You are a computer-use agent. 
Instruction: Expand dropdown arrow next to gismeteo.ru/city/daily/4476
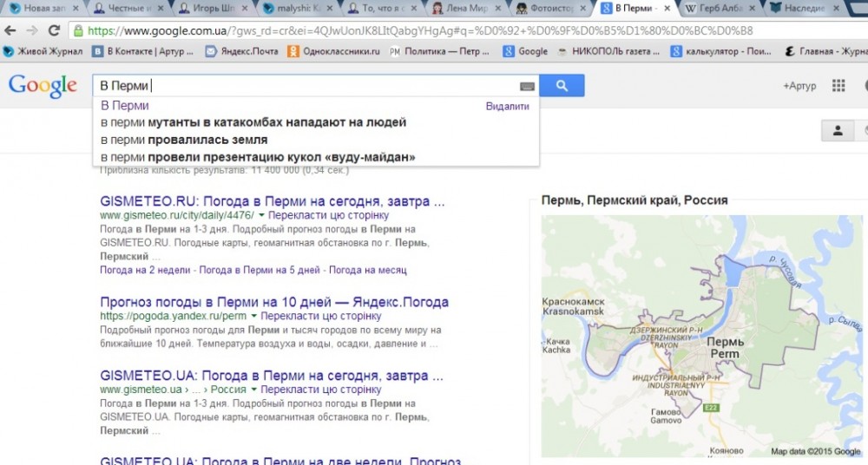[x=261, y=215]
